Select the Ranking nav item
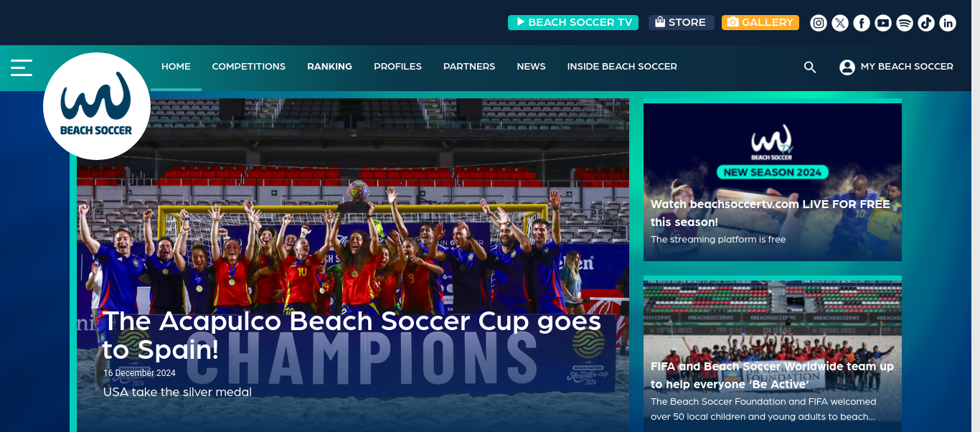980x432 pixels. tap(330, 67)
